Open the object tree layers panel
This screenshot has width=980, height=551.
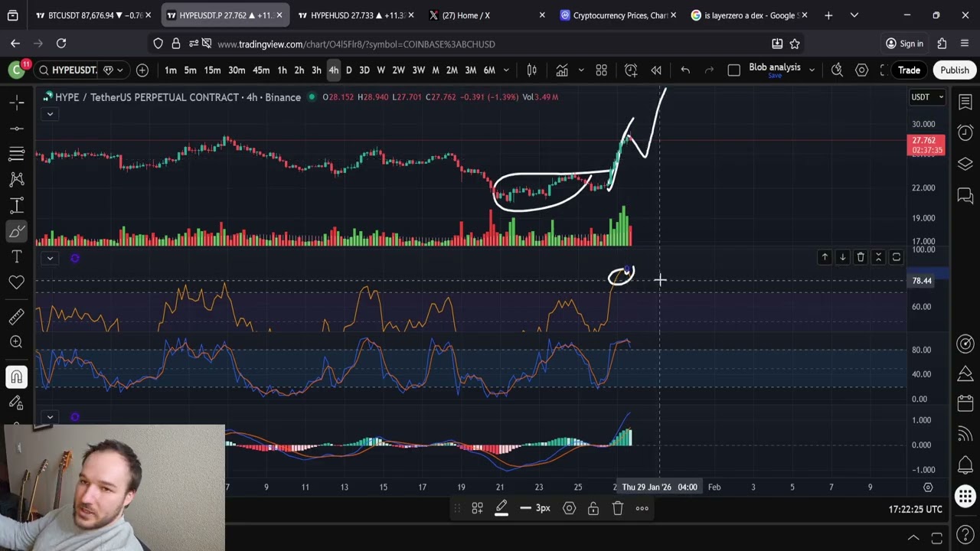[965, 165]
